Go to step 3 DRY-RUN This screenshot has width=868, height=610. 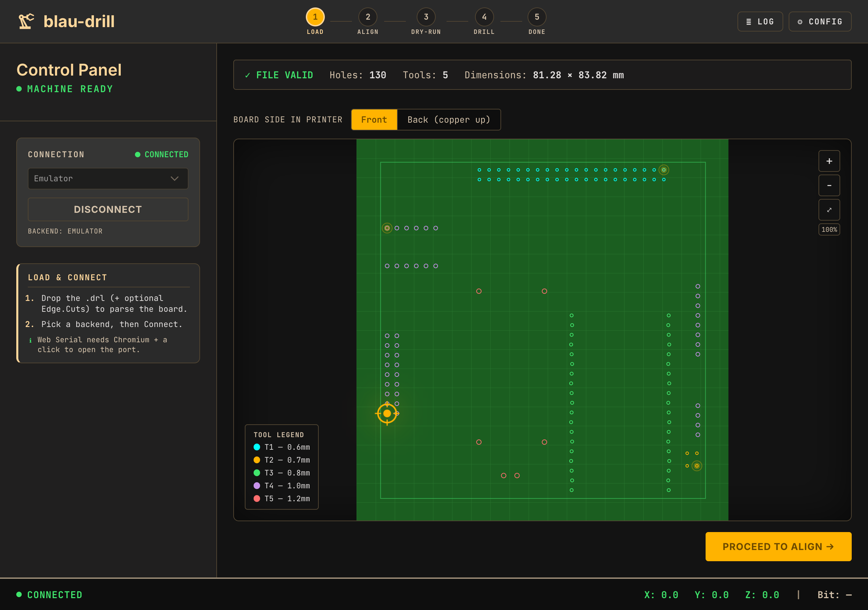tap(426, 17)
